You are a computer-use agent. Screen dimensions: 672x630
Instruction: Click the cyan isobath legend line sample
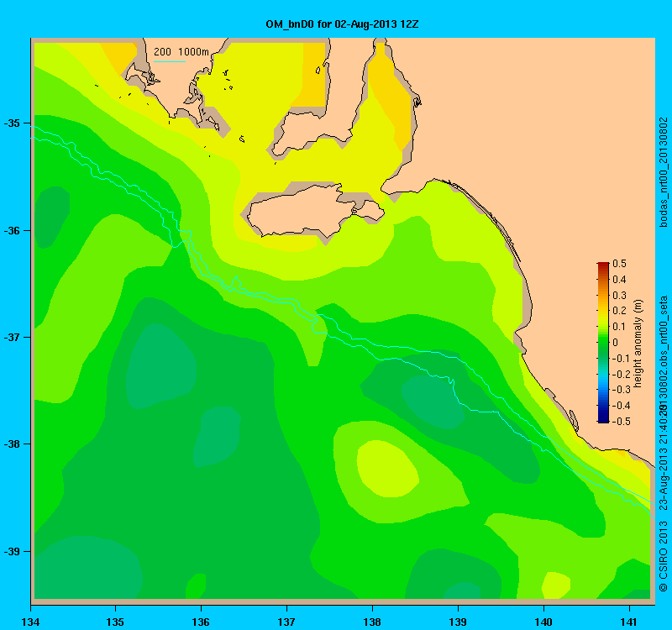pyautogui.click(x=170, y=61)
